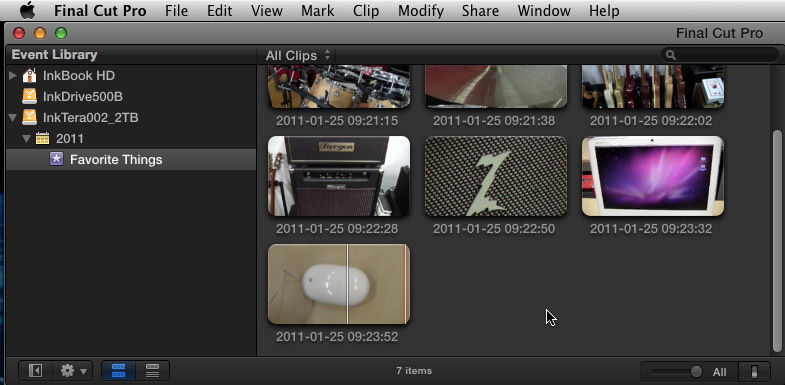
Task: Click the clip appearance switch button
Action: click(754, 371)
